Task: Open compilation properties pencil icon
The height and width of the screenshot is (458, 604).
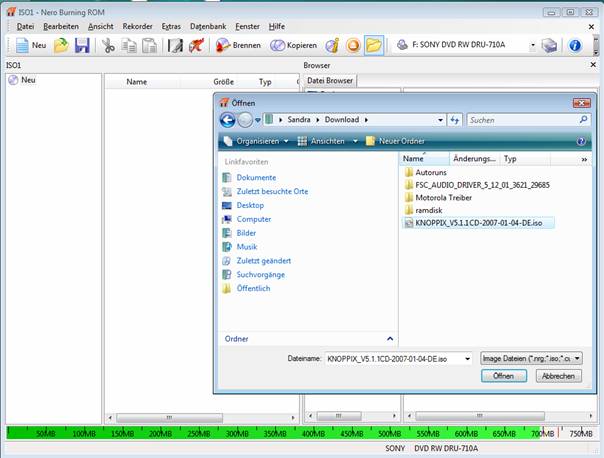Action: (175, 45)
